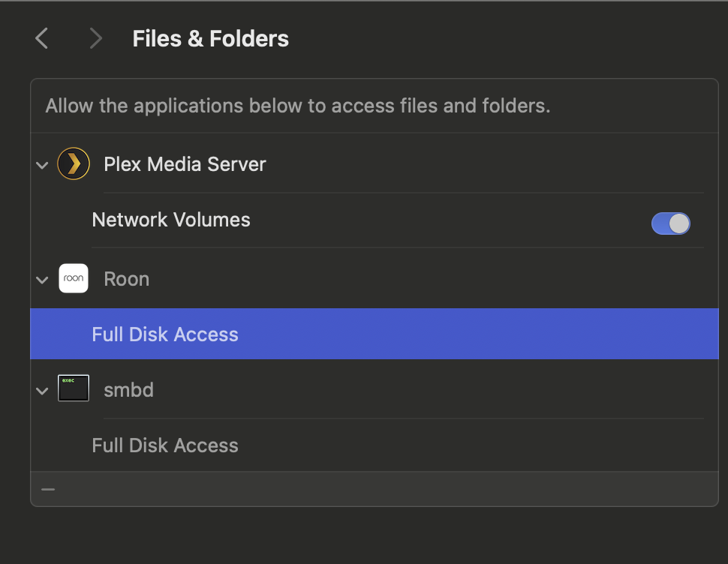Click empty space in the bottom toolbar strip
This screenshot has height=564, width=728.
coord(381,489)
